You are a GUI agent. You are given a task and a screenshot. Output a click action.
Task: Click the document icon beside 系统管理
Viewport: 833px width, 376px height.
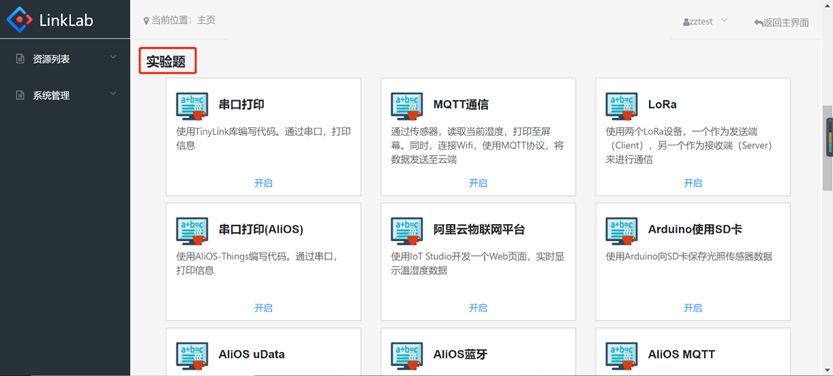click(x=20, y=96)
